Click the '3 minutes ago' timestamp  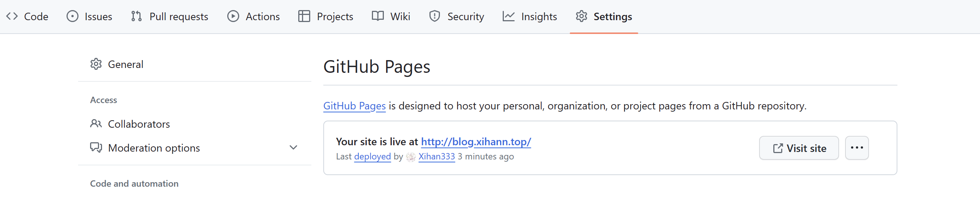click(x=486, y=156)
